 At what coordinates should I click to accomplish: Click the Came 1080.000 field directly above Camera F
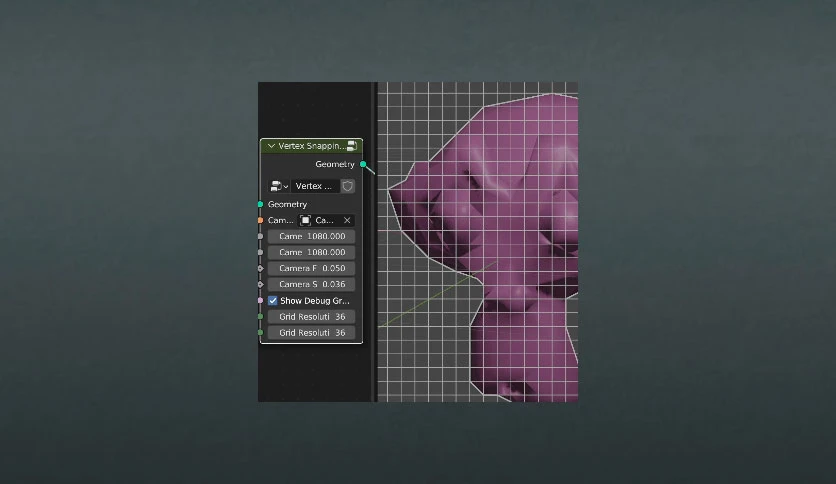coord(311,252)
